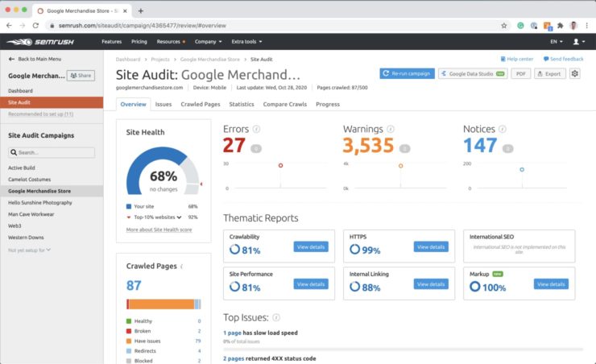Open EN language dropdown
596x364 pixels.
click(x=557, y=41)
